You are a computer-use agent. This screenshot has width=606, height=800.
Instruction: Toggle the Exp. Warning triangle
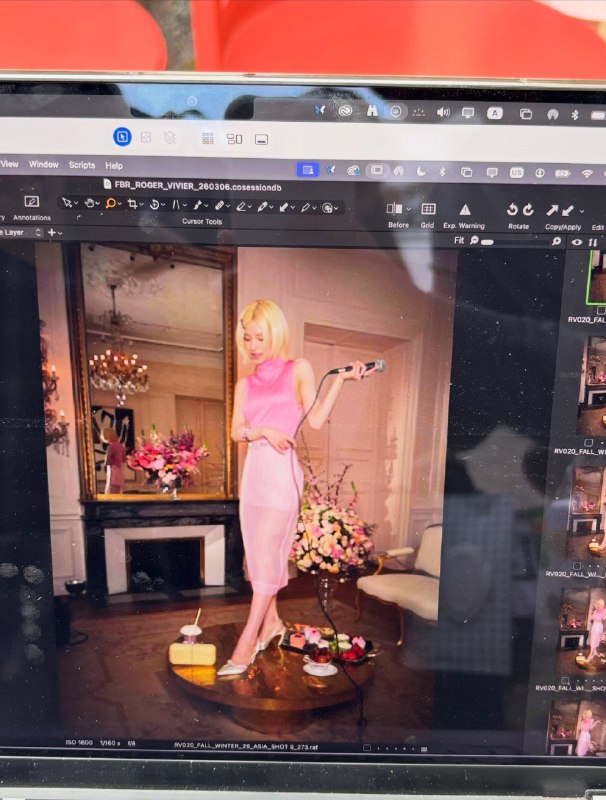tap(465, 209)
